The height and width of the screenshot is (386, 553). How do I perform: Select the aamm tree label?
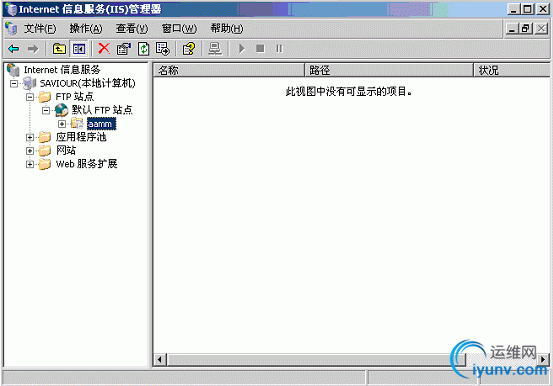click(x=101, y=124)
